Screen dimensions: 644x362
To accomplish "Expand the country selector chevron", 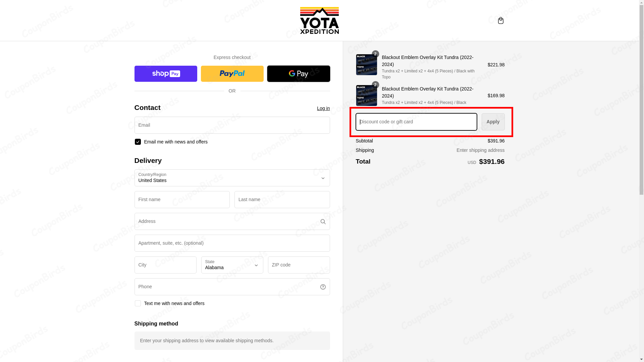I will point(323,178).
